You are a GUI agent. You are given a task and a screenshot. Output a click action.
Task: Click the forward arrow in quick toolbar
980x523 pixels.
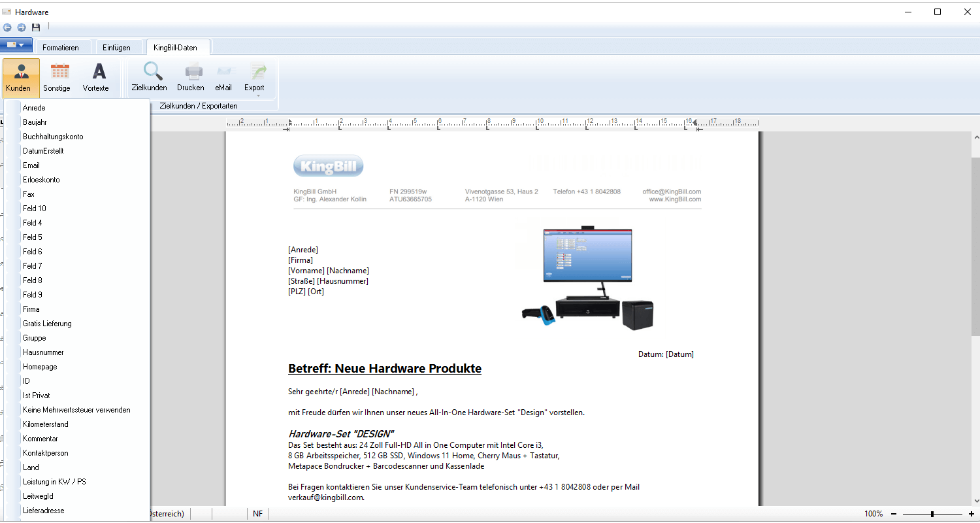click(22, 27)
